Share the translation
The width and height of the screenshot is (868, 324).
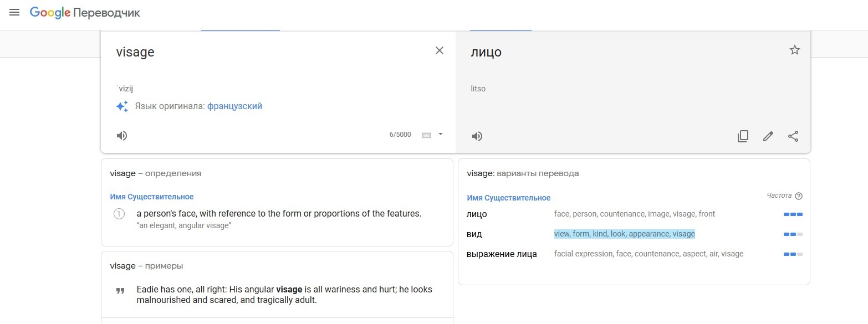pos(793,136)
